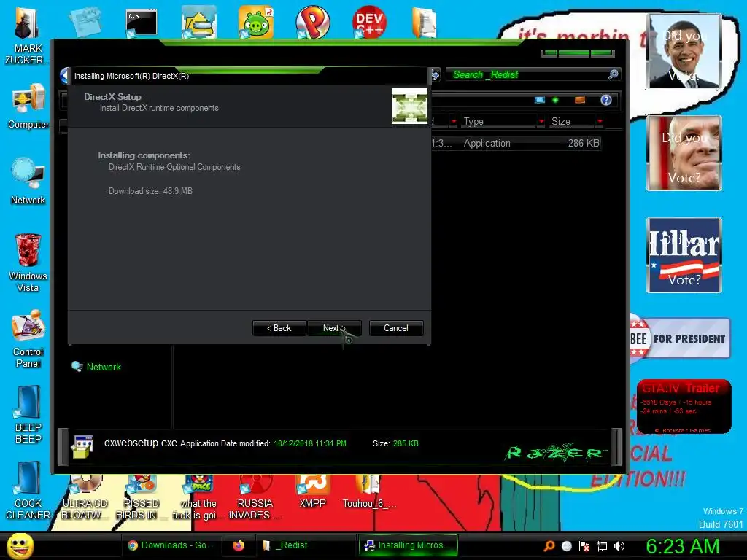
Task: Select the green pig game desktop icon
Action: (256, 23)
